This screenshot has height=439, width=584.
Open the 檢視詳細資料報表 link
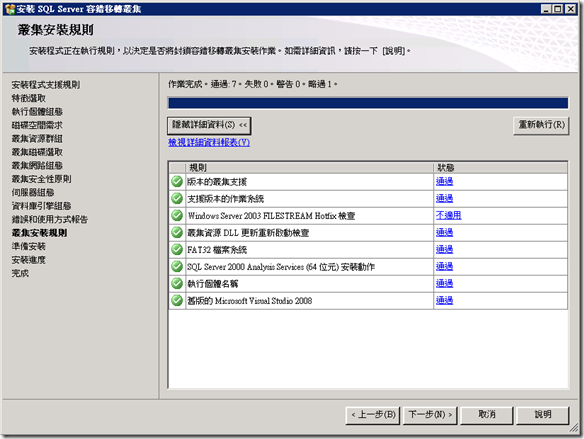[x=209, y=143]
